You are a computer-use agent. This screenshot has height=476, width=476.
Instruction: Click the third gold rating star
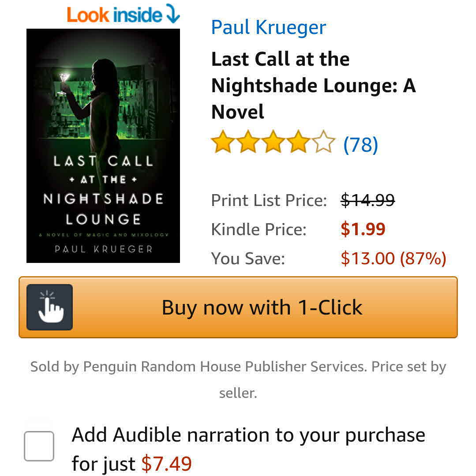pos(274,142)
